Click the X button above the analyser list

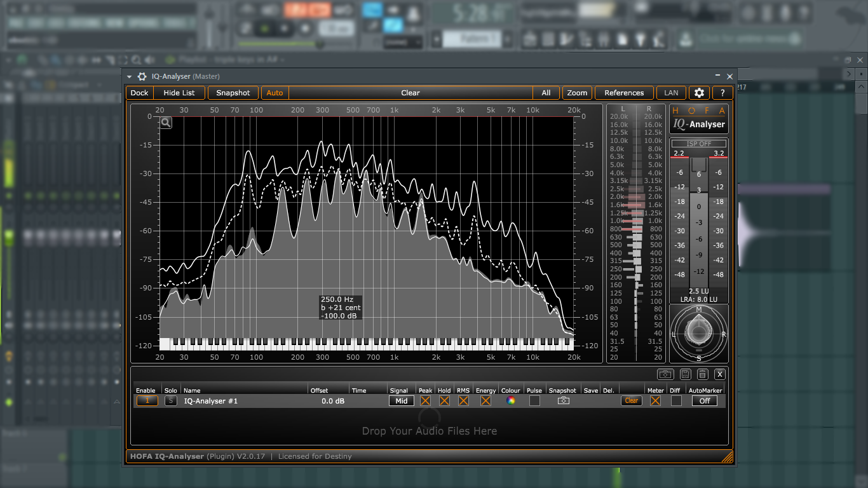(720, 374)
